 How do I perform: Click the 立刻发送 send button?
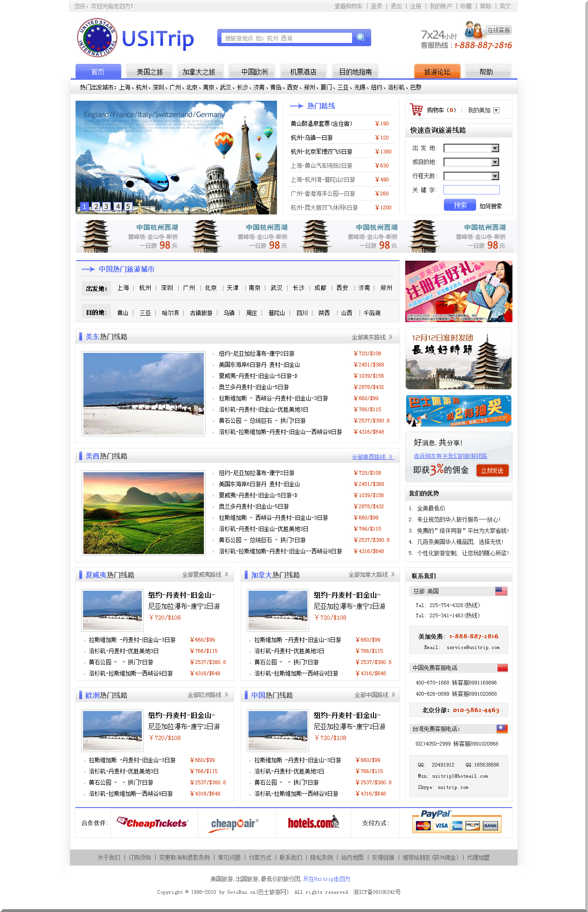492,470
